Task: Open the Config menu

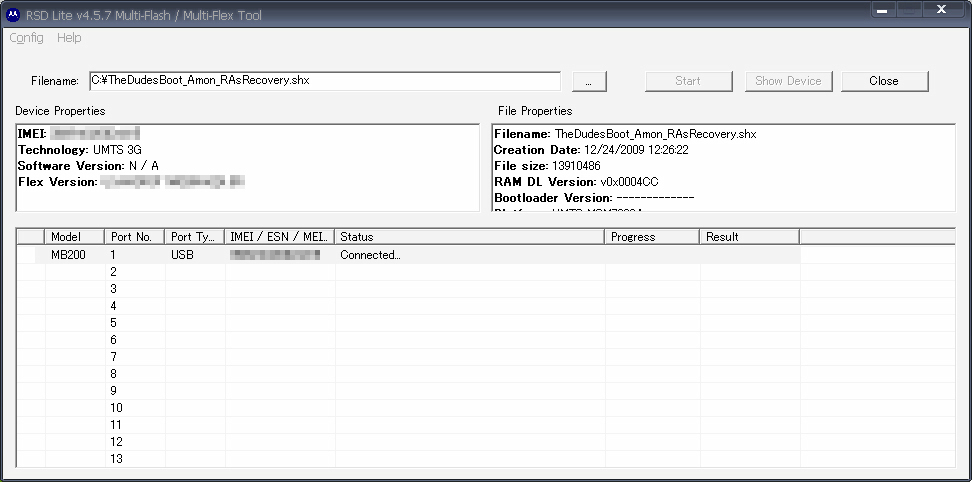Action: point(27,38)
